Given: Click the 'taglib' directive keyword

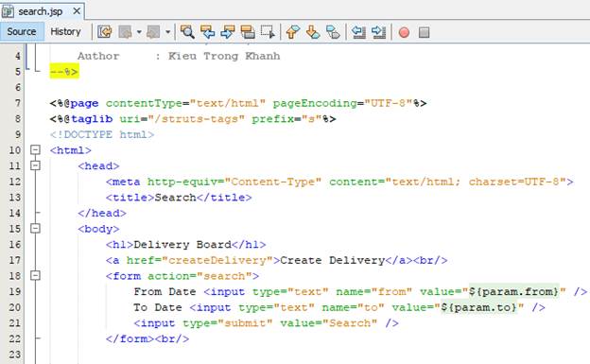Looking at the screenshot, I should (92, 119).
